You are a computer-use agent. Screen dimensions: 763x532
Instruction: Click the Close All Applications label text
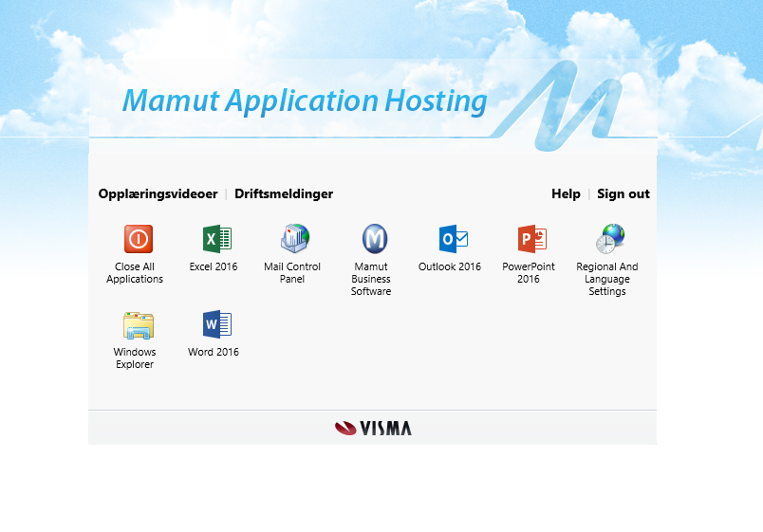click(135, 273)
